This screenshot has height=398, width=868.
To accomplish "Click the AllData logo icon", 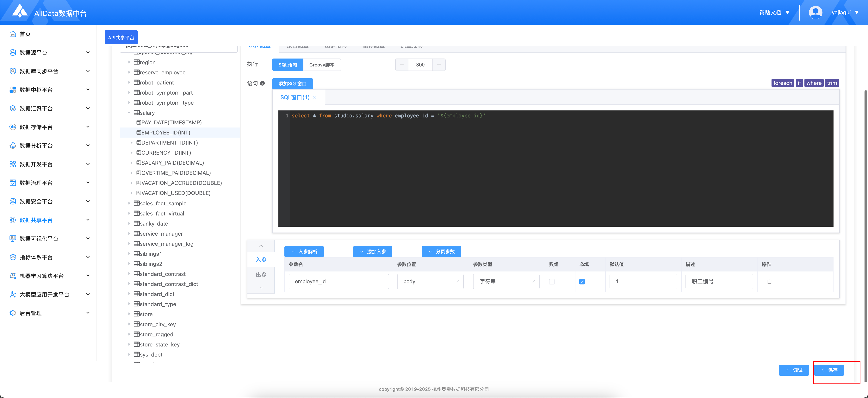I will click(20, 11).
